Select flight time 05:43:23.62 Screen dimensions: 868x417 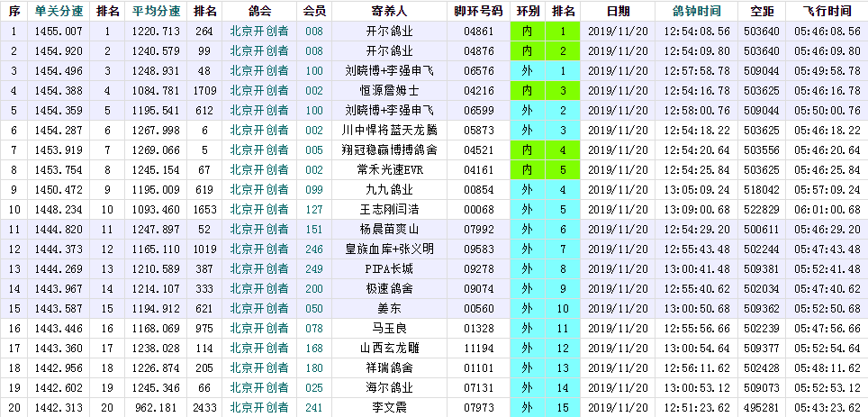(x=827, y=408)
